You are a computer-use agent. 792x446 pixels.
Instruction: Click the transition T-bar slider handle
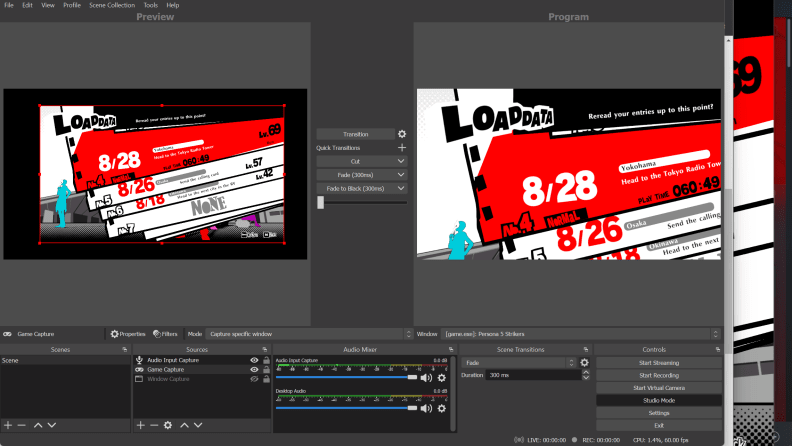tap(320, 203)
